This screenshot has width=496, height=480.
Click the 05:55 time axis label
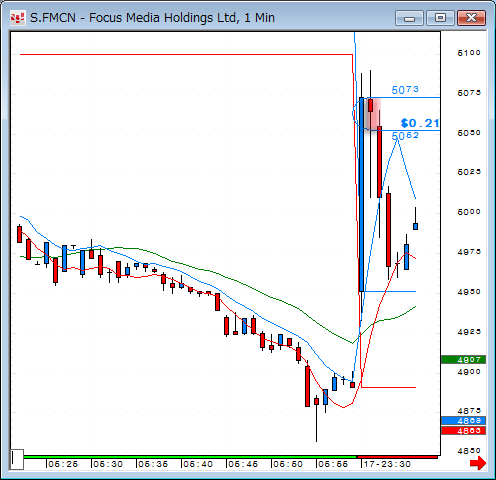point(333,464)
